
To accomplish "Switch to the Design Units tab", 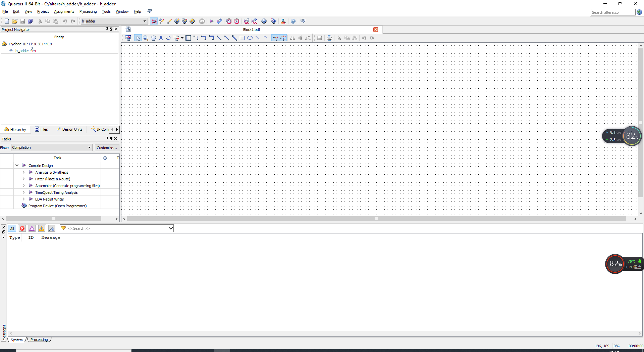I will pos(69,129).
